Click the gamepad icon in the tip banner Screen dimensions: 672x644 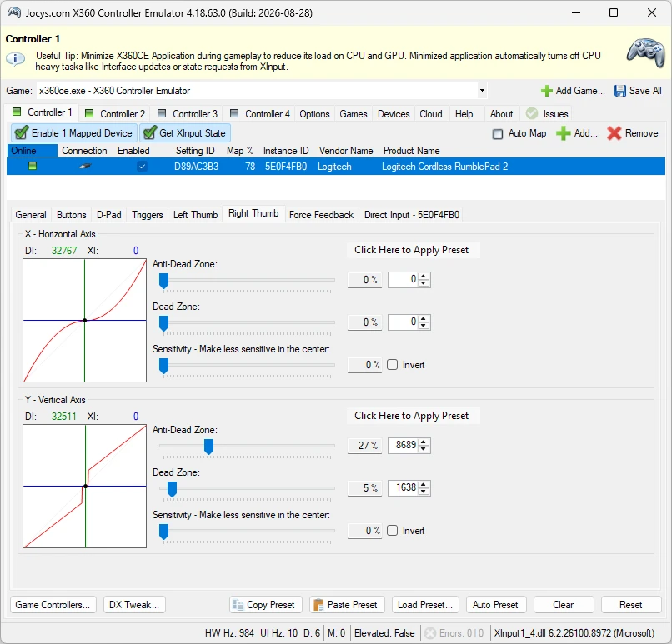click(645, 53)
